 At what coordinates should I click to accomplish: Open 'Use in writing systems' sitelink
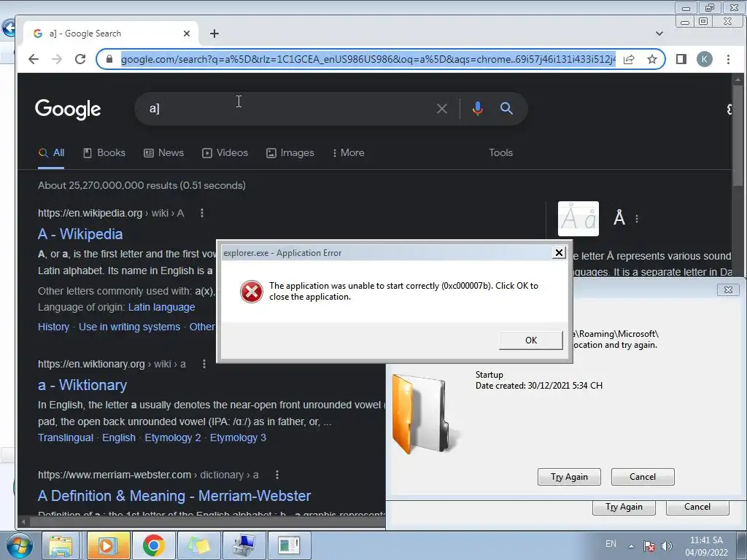[x=130, y=327]
